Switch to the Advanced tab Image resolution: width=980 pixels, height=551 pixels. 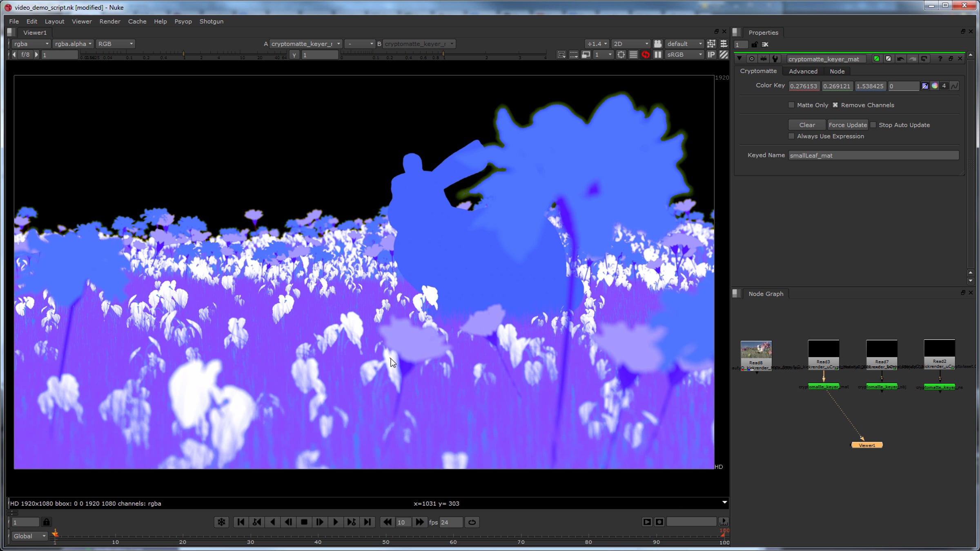(803, 71)
